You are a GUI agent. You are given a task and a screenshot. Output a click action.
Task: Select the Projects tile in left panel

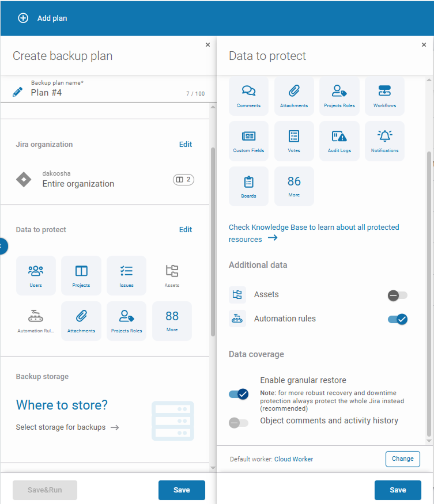point(81,275)
